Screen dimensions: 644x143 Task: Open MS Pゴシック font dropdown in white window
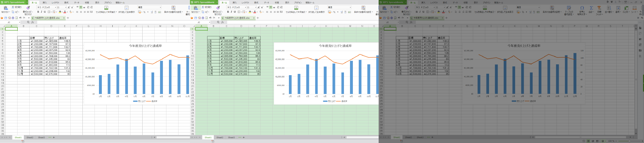56,7
